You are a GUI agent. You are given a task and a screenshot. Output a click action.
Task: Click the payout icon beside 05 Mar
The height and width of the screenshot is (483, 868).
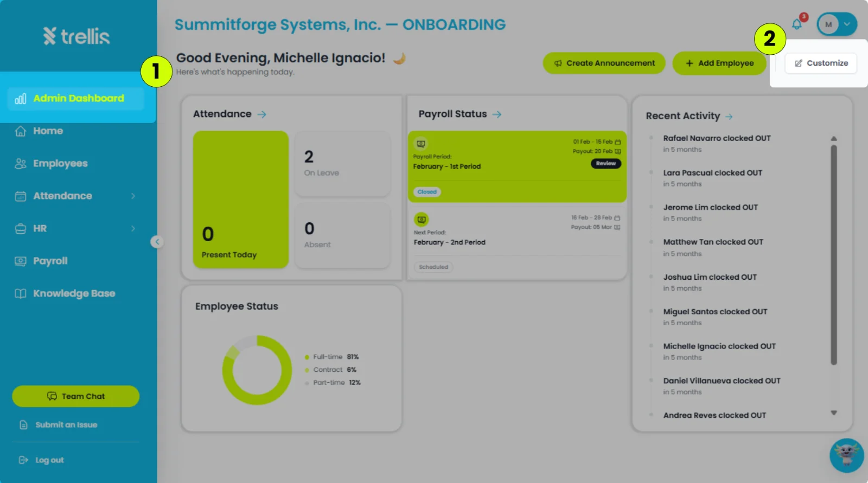tap(617, 228)
